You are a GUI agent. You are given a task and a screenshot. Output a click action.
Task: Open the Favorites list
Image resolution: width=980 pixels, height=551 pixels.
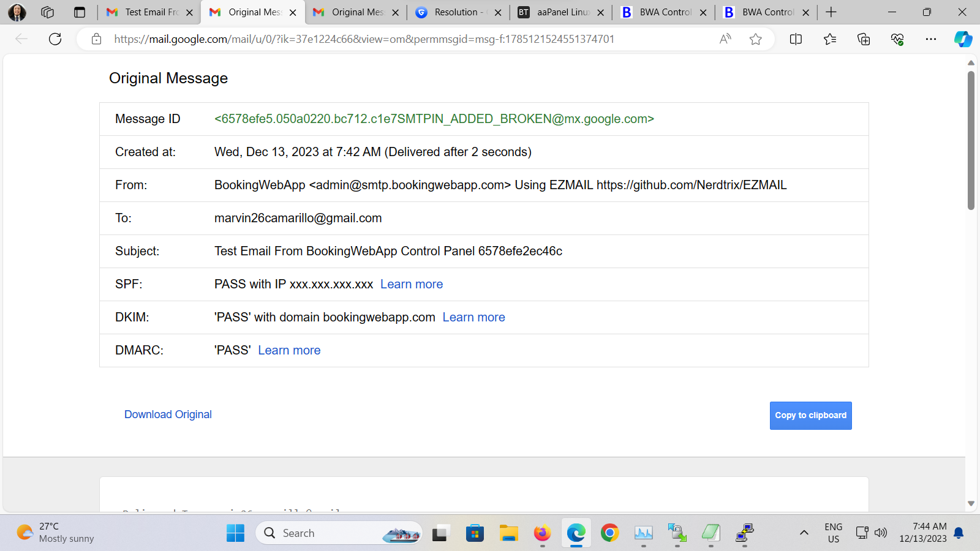point(830,39)
